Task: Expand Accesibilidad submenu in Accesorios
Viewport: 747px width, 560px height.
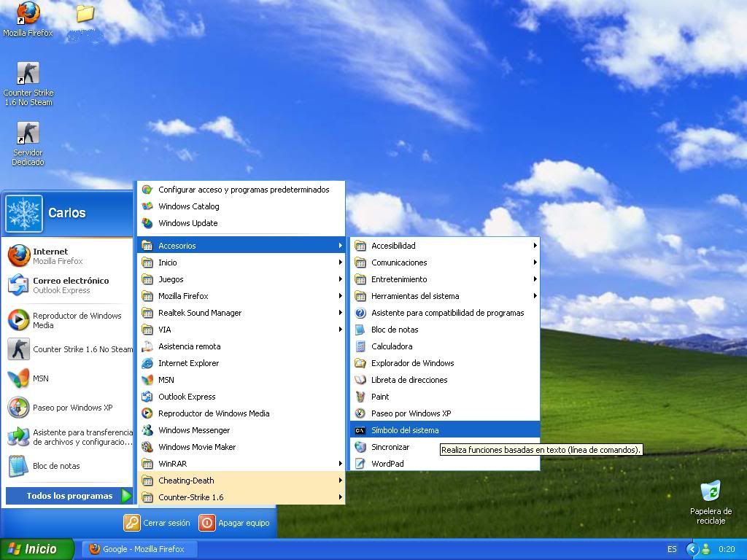Action: point(445,246)
